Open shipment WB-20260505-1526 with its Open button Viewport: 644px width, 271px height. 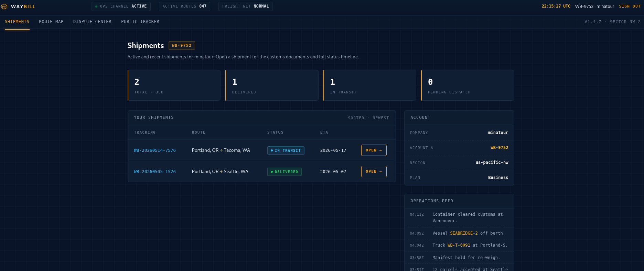[374, 171]
